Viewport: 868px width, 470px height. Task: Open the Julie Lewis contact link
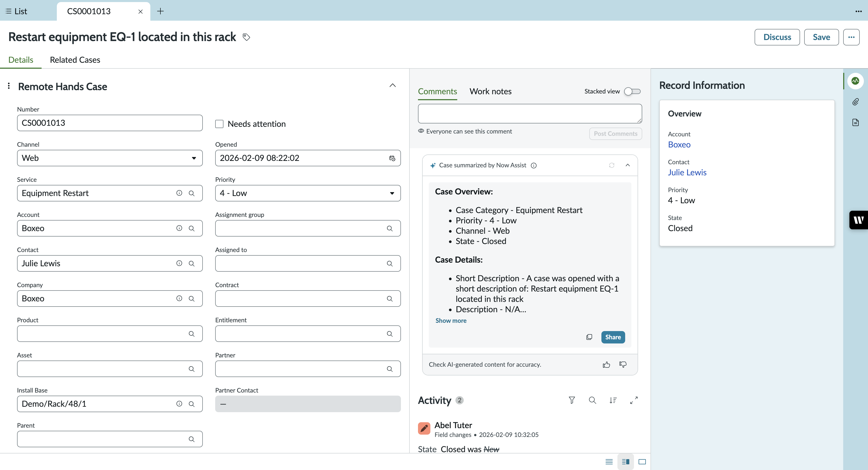[687, 173]
